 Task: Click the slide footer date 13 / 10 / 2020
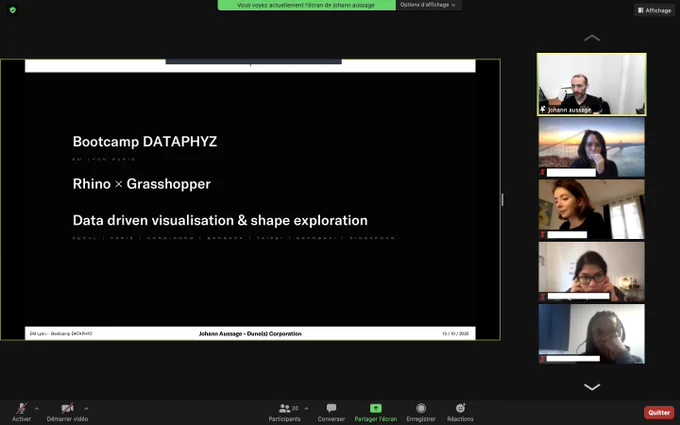tap(455, 333)
